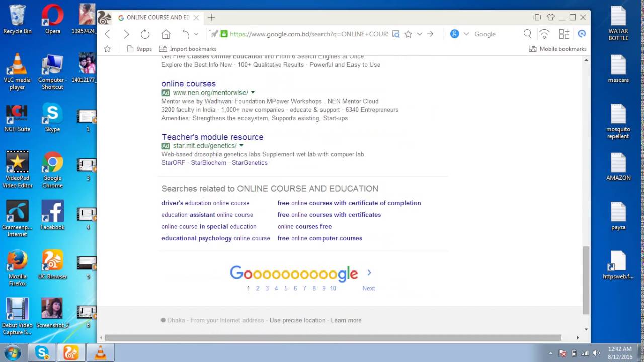Select related search free online computer courses
Screen dimensions: 644x362
point(319,238)
